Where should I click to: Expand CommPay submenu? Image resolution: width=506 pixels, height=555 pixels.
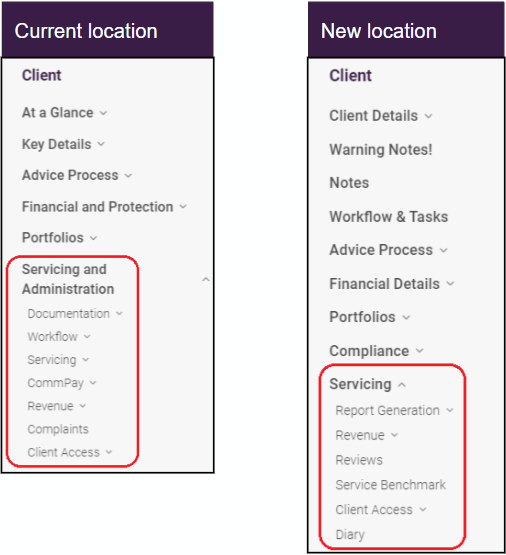(93, 383)
